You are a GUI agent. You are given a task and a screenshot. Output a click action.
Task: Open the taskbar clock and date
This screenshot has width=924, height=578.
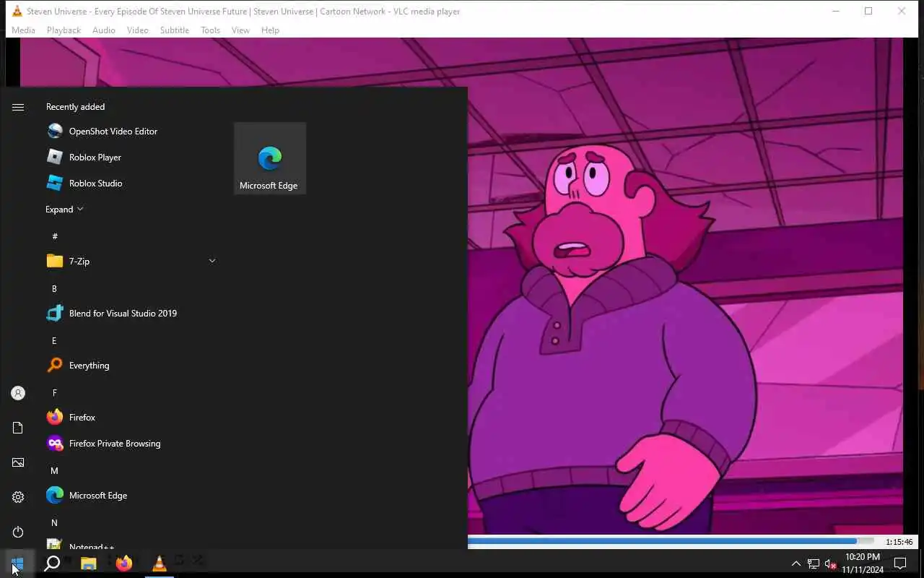[863, 564]
